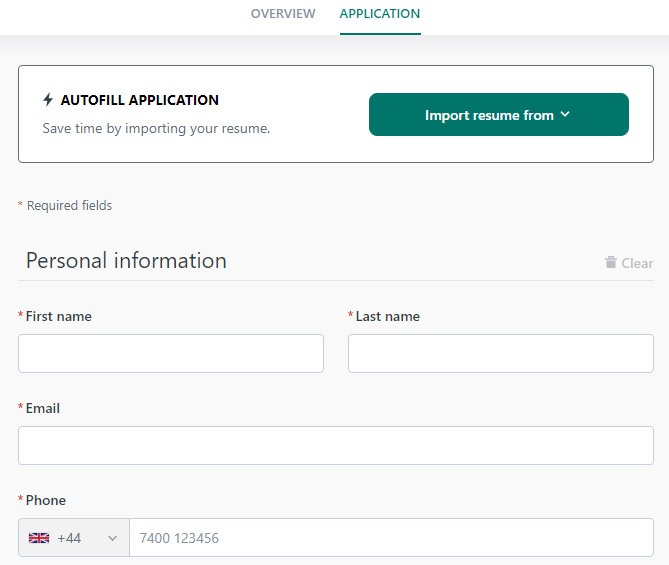This screenshot has width=669, height=565.
Task: Click the UK flag icon
Action: pyautogui.click(x=39, y=538)
